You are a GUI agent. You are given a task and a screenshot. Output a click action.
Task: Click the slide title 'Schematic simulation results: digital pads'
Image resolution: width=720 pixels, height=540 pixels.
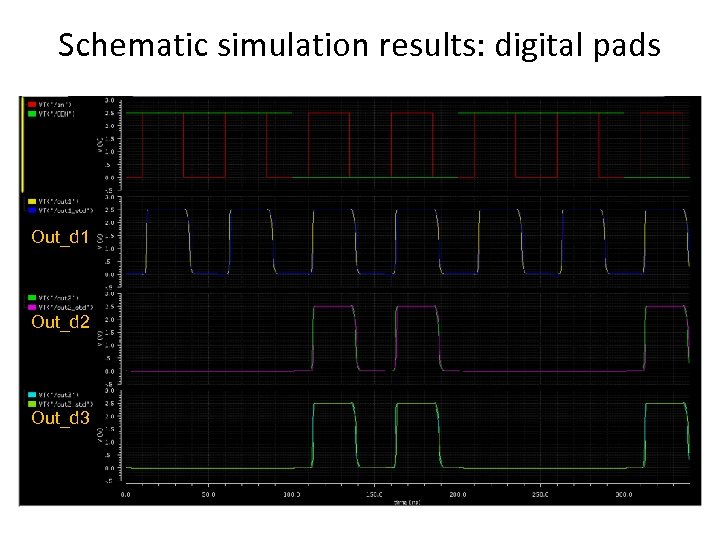(359, 46)
